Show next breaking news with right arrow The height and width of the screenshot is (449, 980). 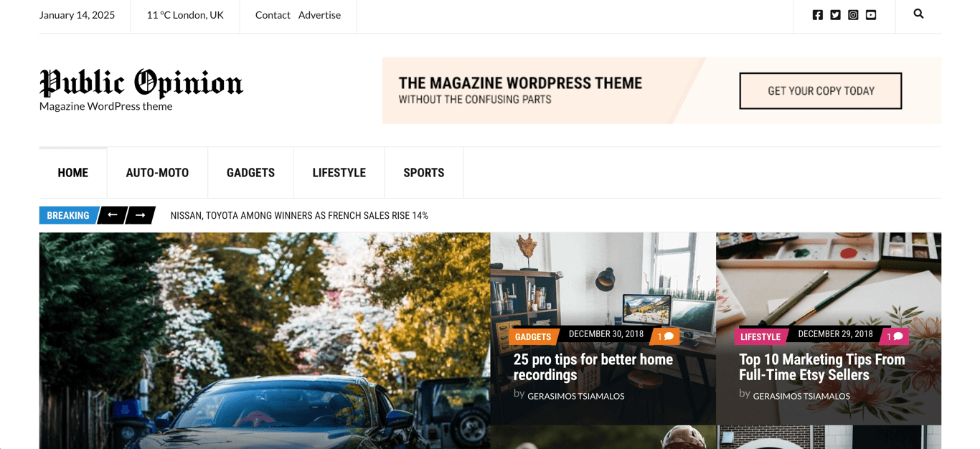point(141,215)
